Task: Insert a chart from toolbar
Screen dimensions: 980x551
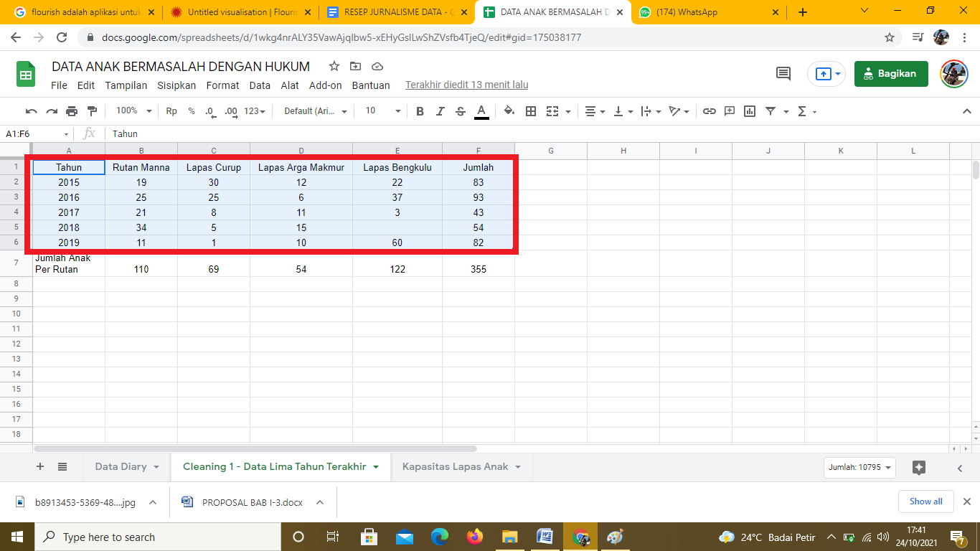Action: pos(750,111)
